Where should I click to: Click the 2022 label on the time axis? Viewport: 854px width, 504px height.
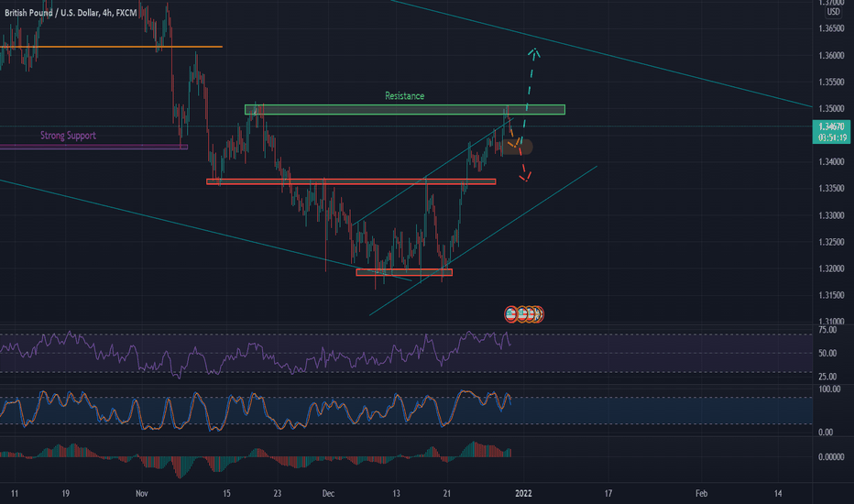click(x=523, y=494)
